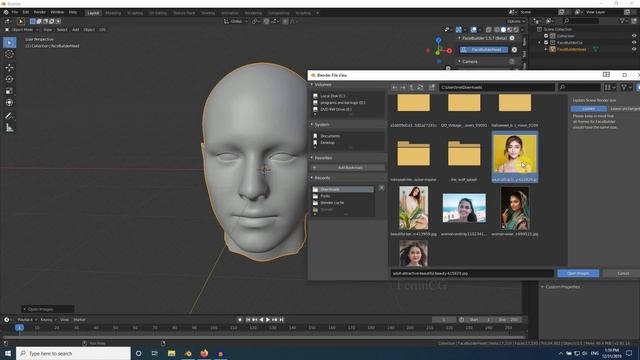Open the Options dropdown in viewport header
Screen dimensions: 640x360
point(516,21)
